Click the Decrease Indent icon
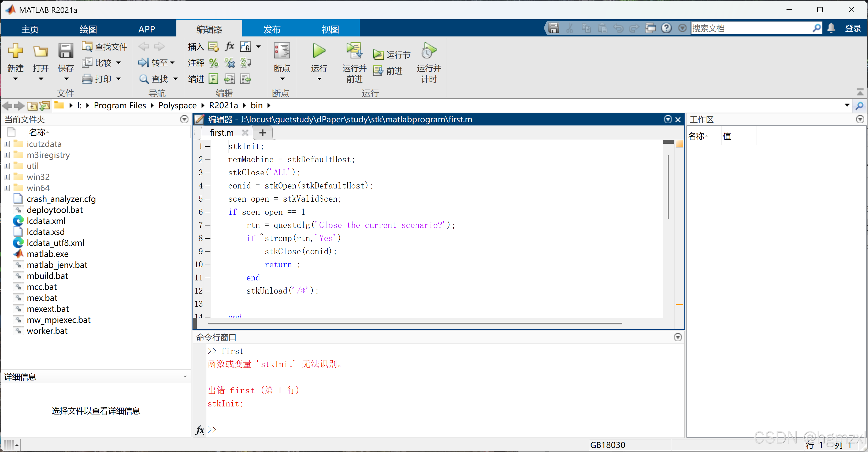This screenshot has width=868, height=452. tap(246, 79)
